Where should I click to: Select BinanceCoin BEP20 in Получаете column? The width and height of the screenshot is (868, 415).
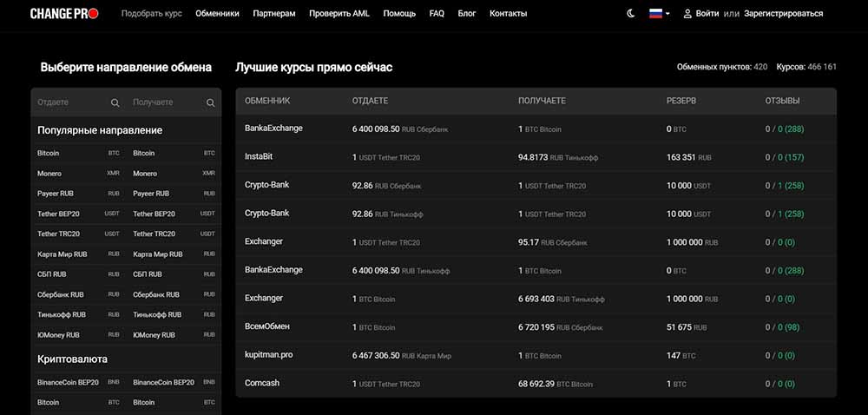[174, 382]
